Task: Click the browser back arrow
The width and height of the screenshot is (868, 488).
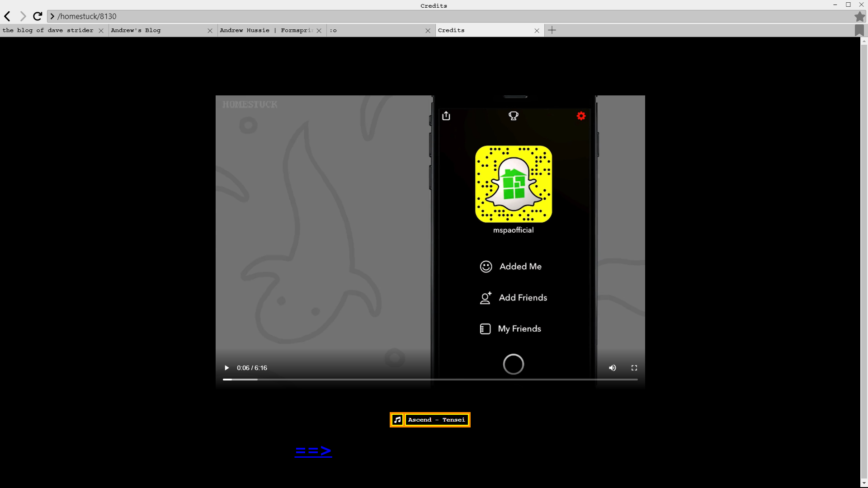Action: click(8, 16)
